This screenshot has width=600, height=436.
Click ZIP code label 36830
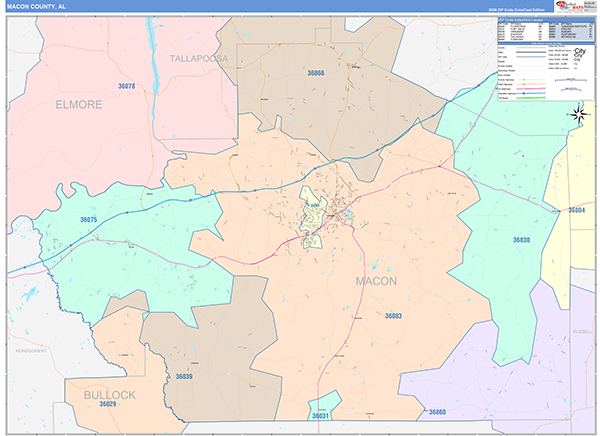click(521, 240)
